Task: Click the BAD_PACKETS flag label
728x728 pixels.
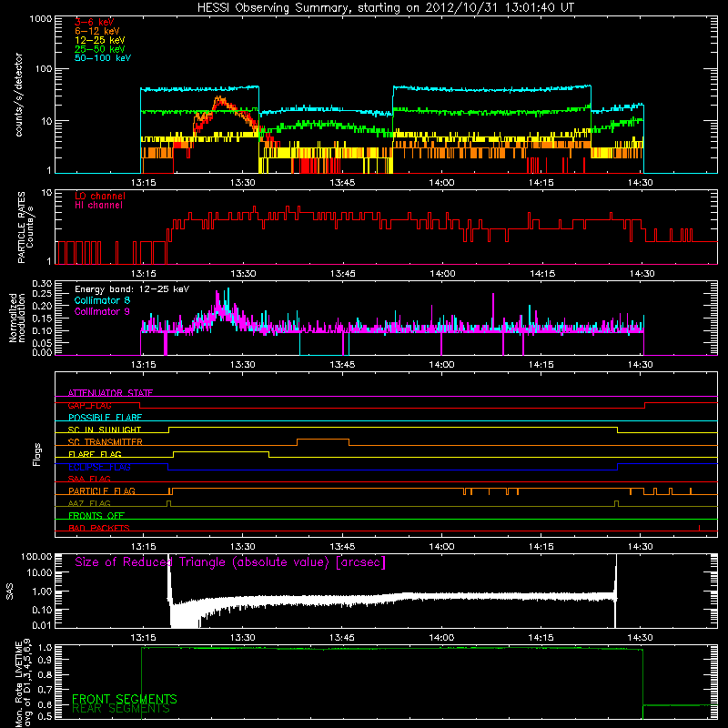Action: pos(99,528)
